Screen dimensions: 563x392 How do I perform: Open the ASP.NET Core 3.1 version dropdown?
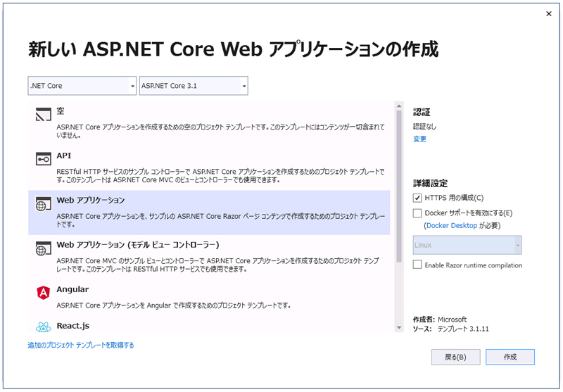click(x=194, y=86)
